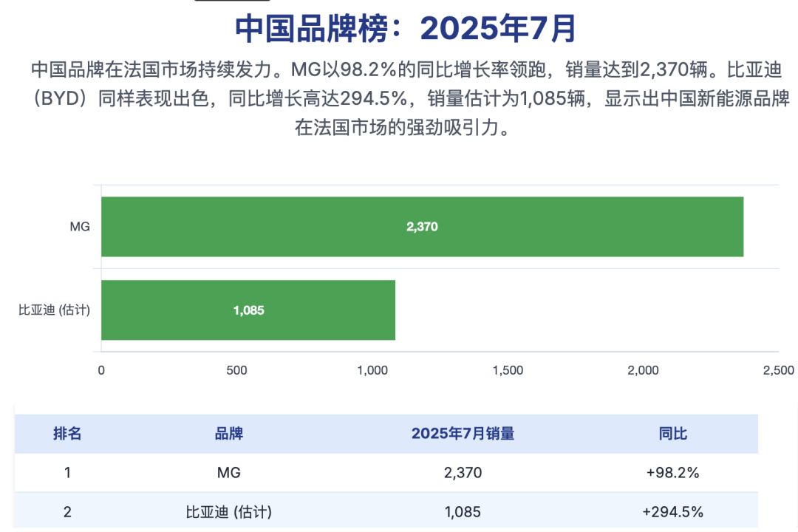Select the 1,085 sales cell in table

coord(463,511)
